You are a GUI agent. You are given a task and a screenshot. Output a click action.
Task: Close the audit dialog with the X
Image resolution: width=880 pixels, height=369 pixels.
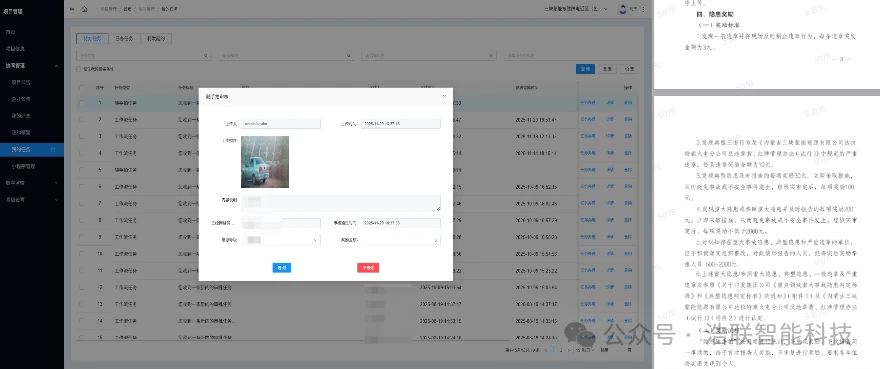(x=444, y=97)
